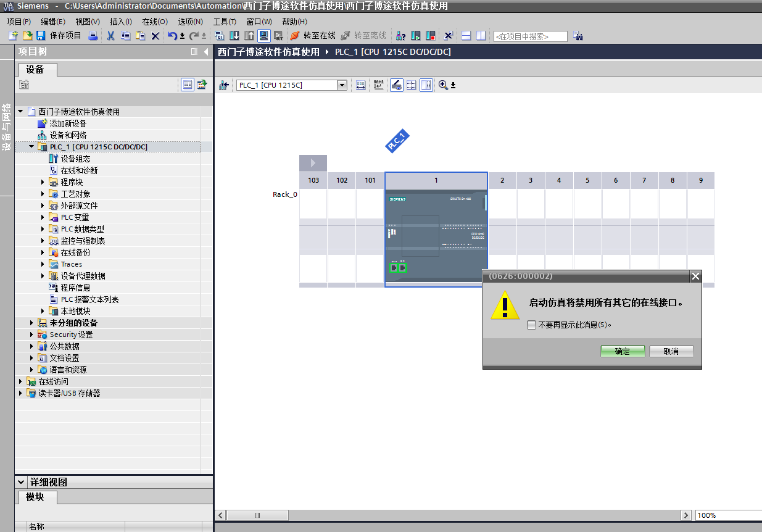Click split editor horizontally icon
Image resolution: width=762 pixels, height=532 pixels.
[x=466, y=36]
